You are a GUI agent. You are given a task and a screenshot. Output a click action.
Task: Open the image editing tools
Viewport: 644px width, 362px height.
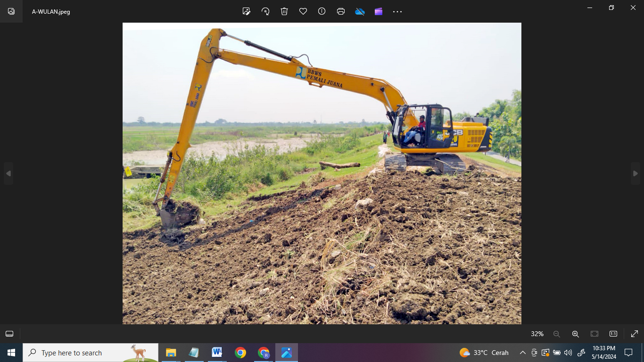pos(246,11)
